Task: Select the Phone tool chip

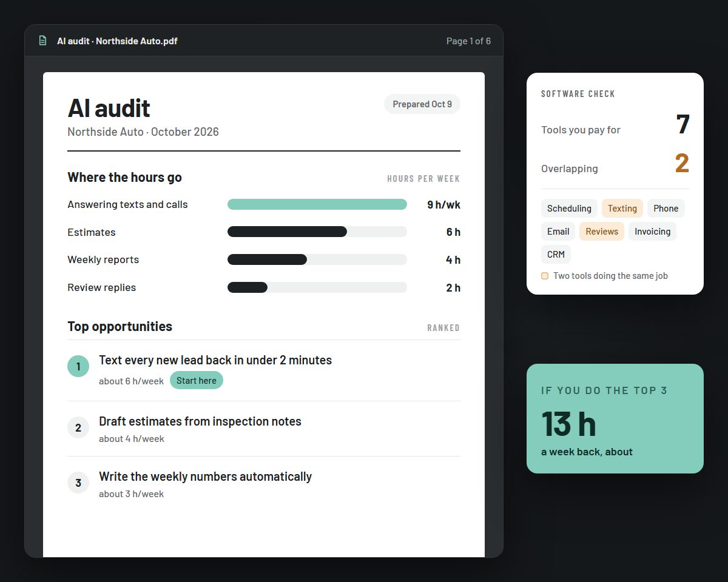Action: [666, 209]
